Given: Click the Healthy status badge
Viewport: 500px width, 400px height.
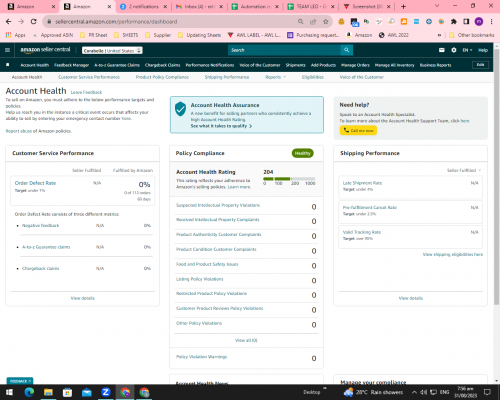Looking at the screenshot, I should (x=303, y=153).
